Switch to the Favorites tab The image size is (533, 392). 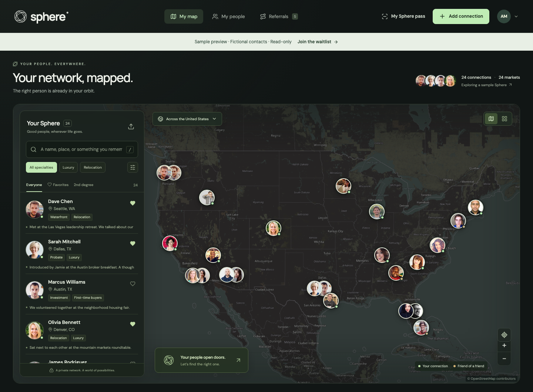(x=58, y=185)
